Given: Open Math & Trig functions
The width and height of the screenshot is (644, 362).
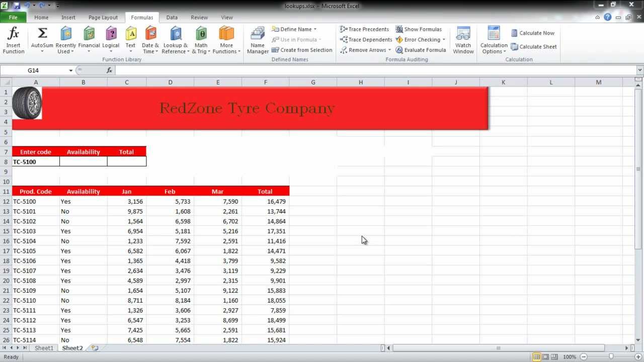Looking at the screenshot, I should [201, 40].
